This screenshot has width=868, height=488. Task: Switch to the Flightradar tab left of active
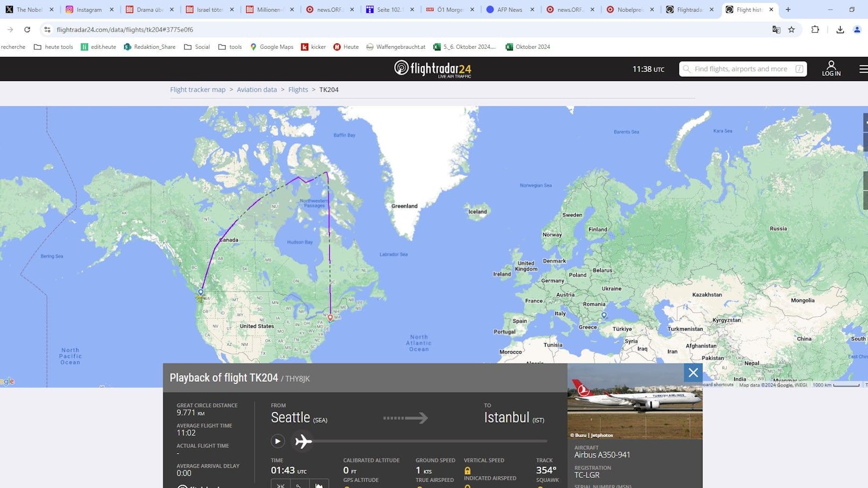(690, 10)
